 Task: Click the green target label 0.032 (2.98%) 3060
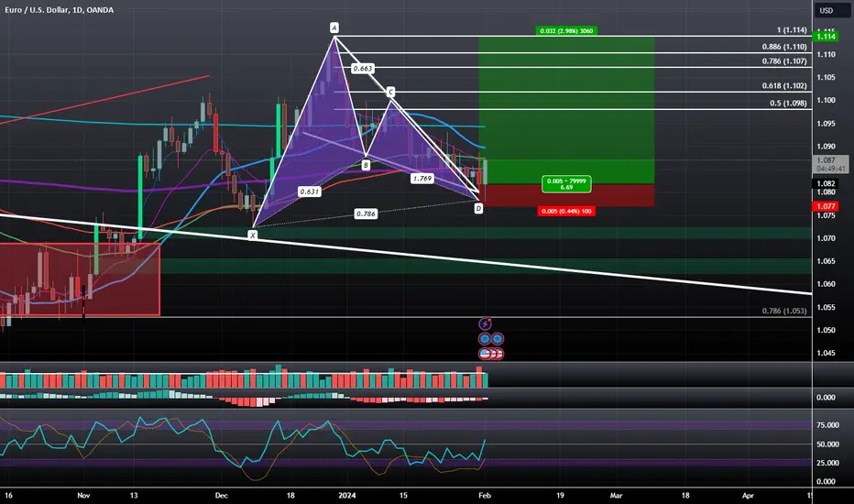566,30
